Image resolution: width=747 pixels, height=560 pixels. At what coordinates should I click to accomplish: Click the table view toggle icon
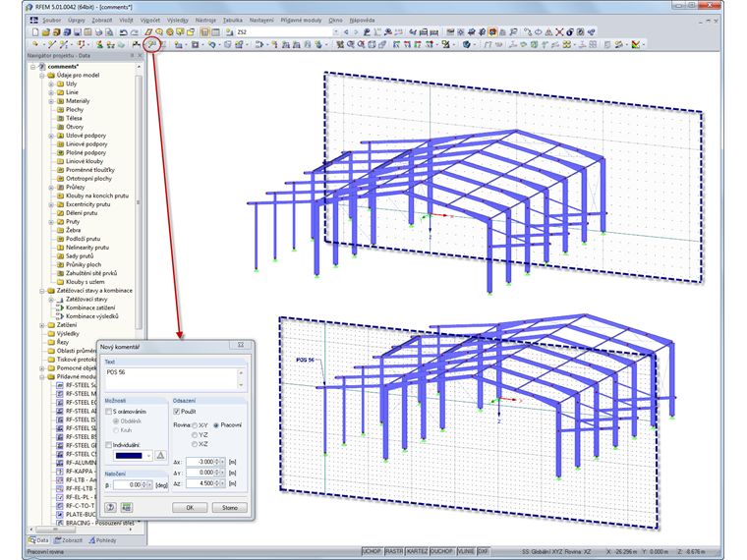click(x=215, y=31)
